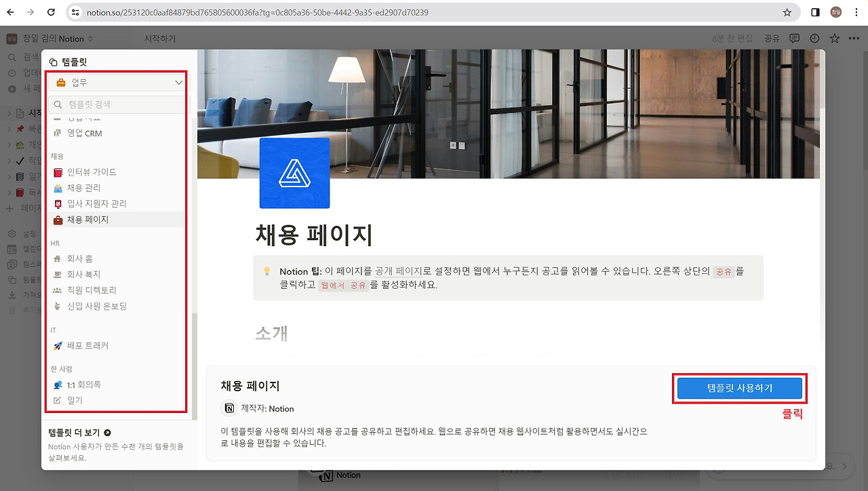Click the template list scrollbar
This screenshot has height=491, width=868.
(x=195, y=366)
